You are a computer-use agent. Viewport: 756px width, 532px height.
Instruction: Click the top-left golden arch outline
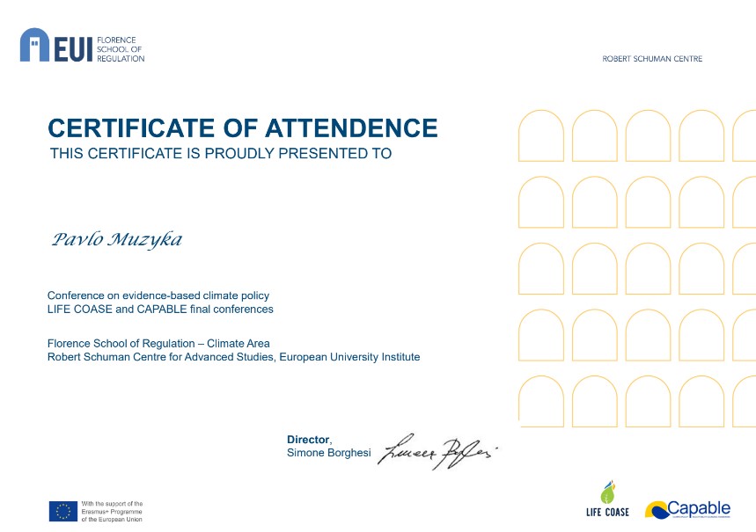(541, 135)
